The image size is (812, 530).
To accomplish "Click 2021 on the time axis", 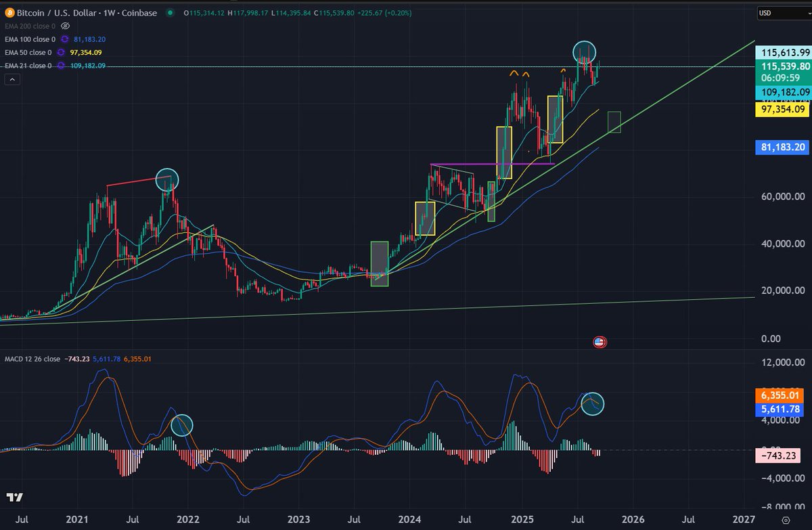I will (x=76, y=520).
